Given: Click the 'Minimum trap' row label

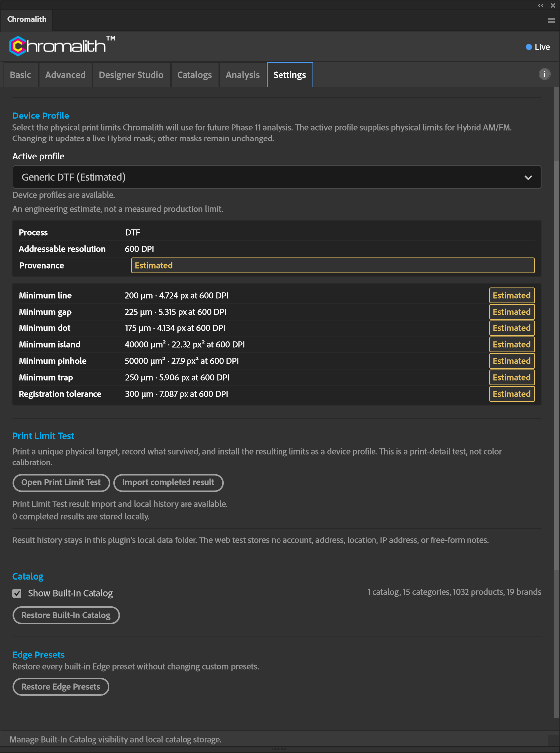Looking at the screenshot, I should click(x=46, y=377).
